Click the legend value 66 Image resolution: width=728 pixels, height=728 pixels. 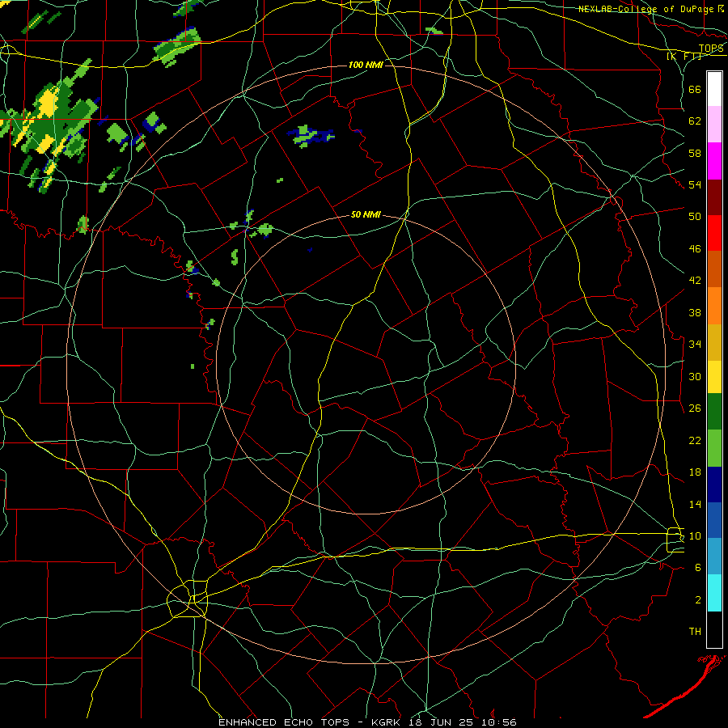[695, 89]
